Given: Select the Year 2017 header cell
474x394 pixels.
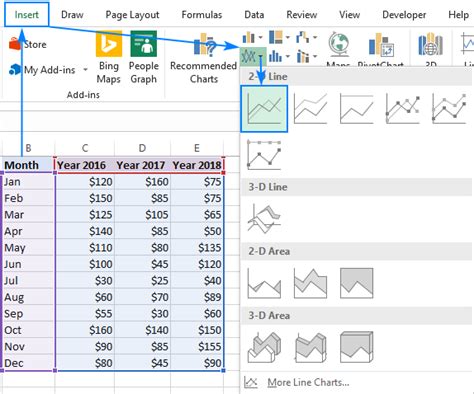Looking at the screenshot, I should 142,165.
